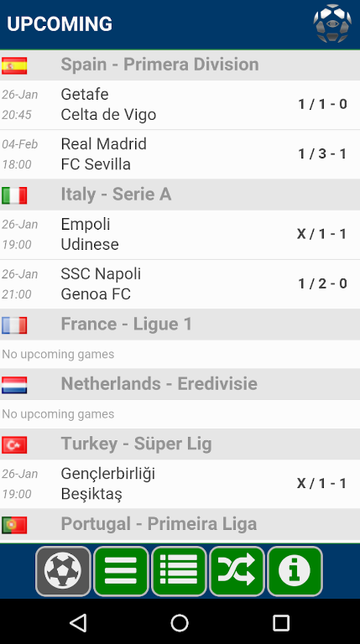Tap the Android back navigation button

click(x=78, y=623)
